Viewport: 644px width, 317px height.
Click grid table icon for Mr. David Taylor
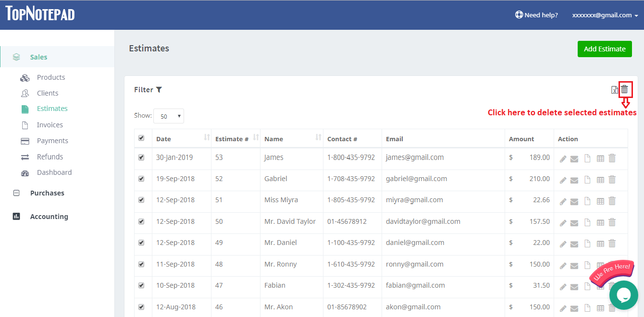600,223
